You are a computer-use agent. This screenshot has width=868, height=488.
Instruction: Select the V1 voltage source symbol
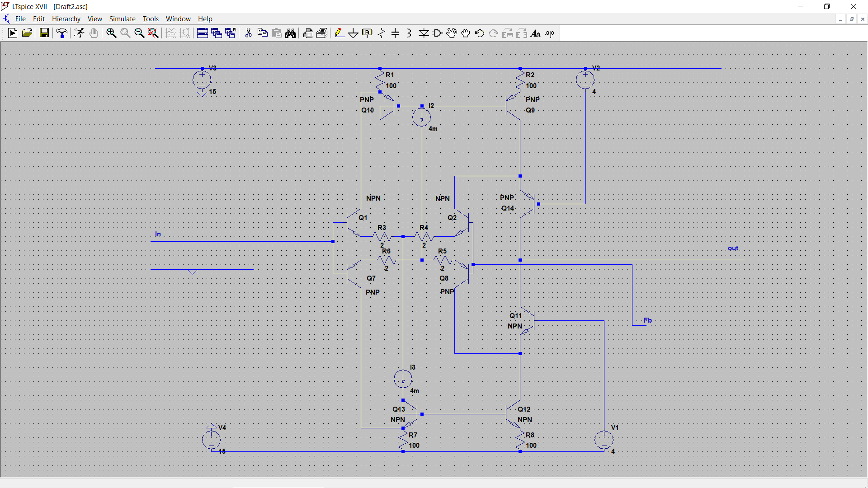(x=604, y=440)
